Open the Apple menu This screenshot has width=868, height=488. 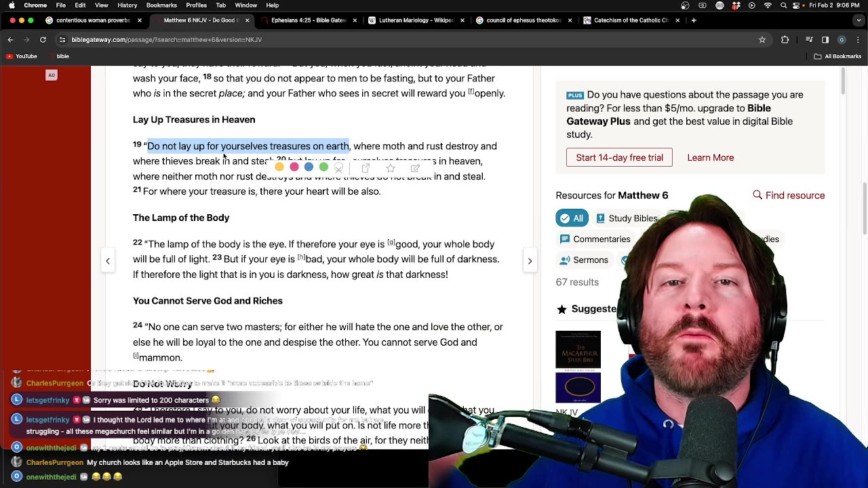pos(12,5)
